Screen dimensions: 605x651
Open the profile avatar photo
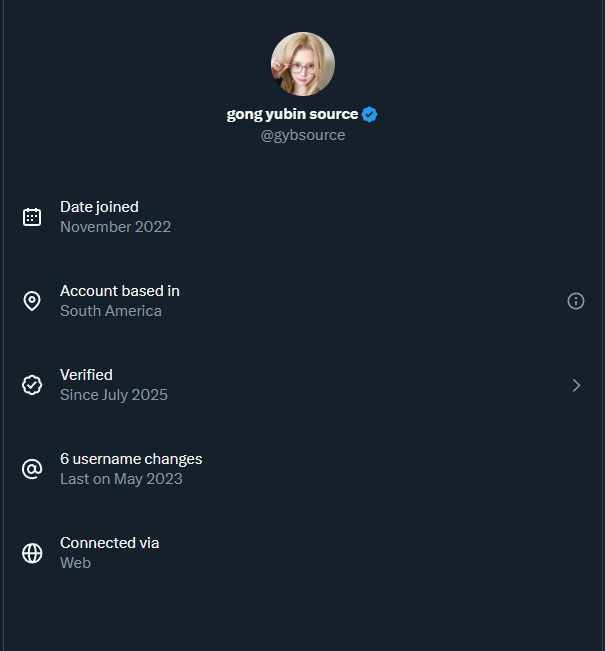tap(303, 64)
